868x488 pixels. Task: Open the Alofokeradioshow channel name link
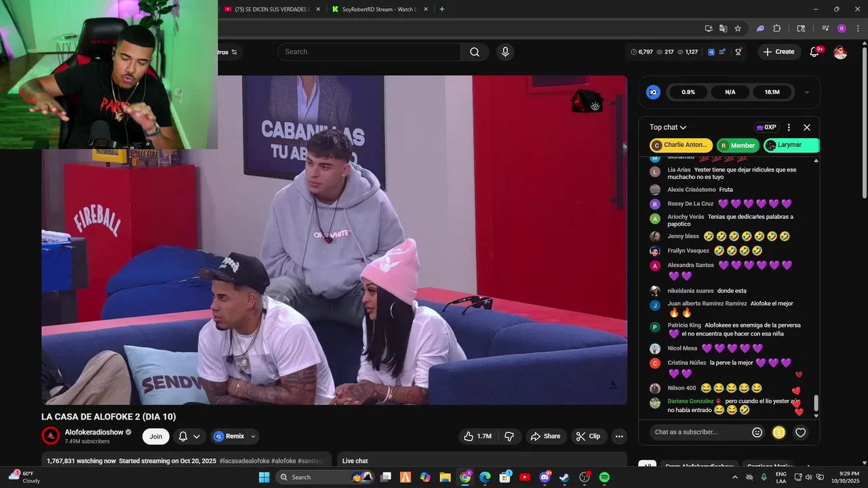[x=94, y=432]
